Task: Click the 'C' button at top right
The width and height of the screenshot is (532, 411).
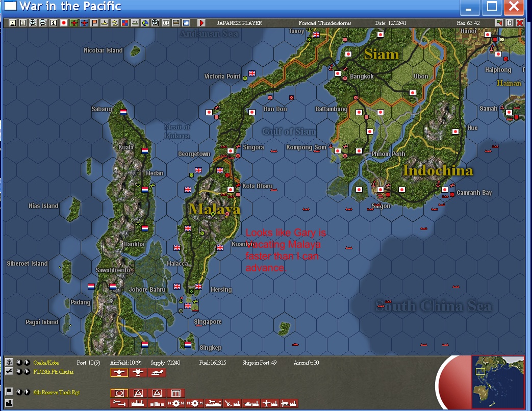Action: point(509,23)
